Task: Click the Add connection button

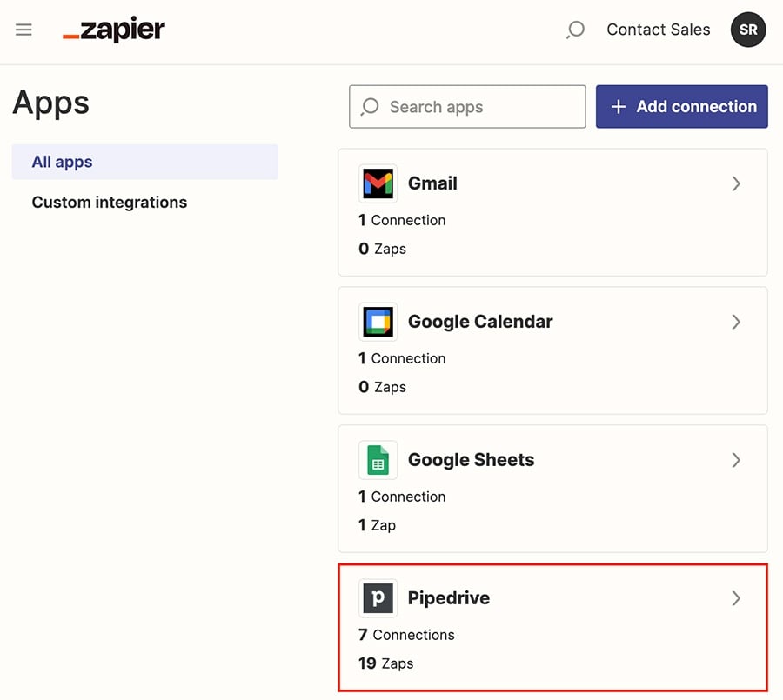Action: 681,106
